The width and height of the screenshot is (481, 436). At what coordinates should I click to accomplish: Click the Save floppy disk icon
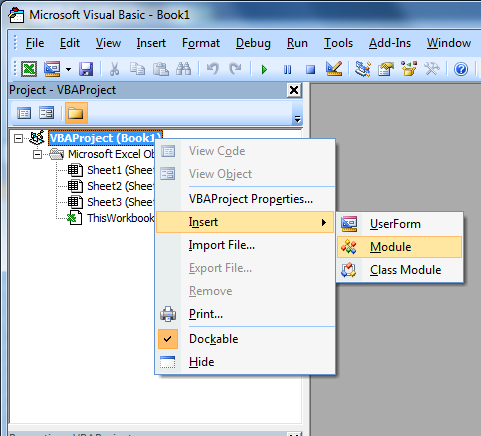86,69
